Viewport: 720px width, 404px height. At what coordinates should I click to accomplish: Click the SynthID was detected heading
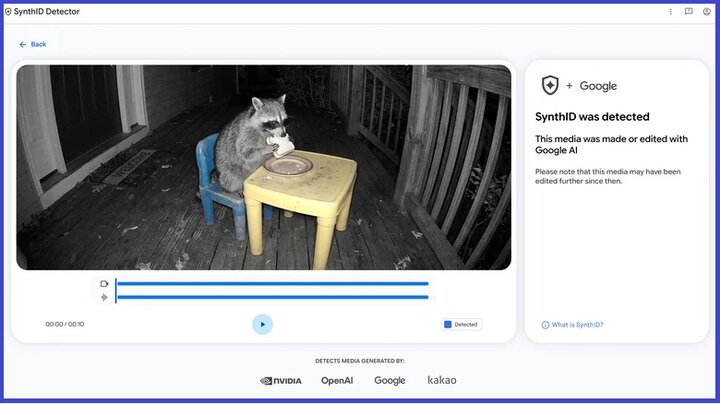(x=592, y=117)
